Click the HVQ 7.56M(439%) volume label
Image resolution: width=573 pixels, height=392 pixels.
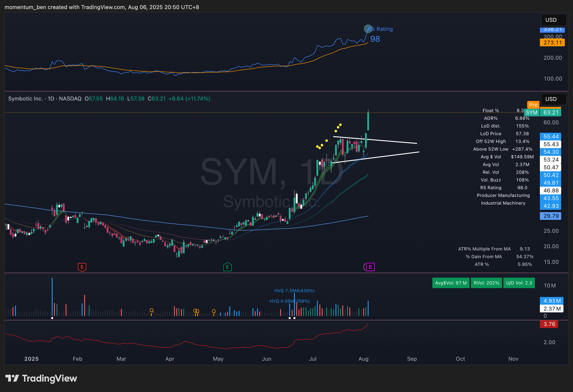pyautogui.click(x=294, y=291)
